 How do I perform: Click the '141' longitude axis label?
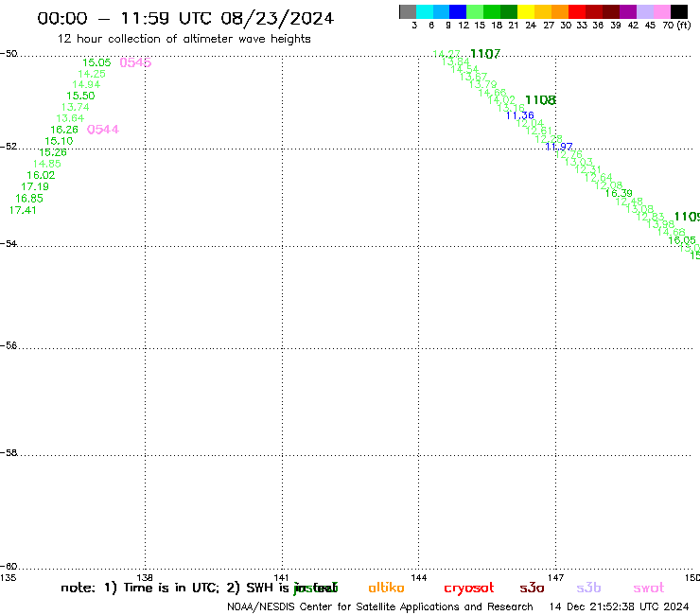click(x=282, y=578)
